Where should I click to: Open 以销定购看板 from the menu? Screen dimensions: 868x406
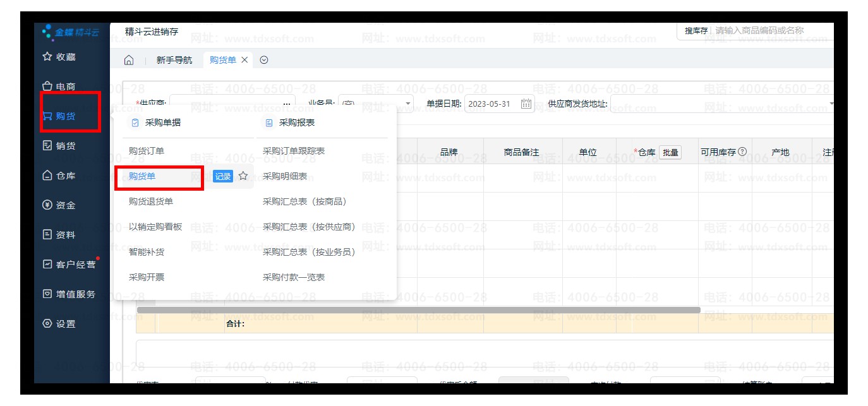coord(155,227)
